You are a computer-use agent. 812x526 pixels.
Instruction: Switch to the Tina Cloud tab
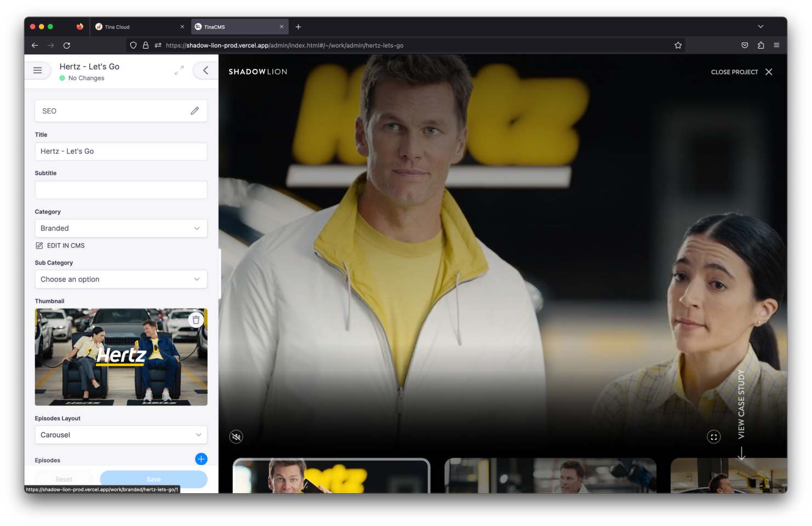click(140, 27)
